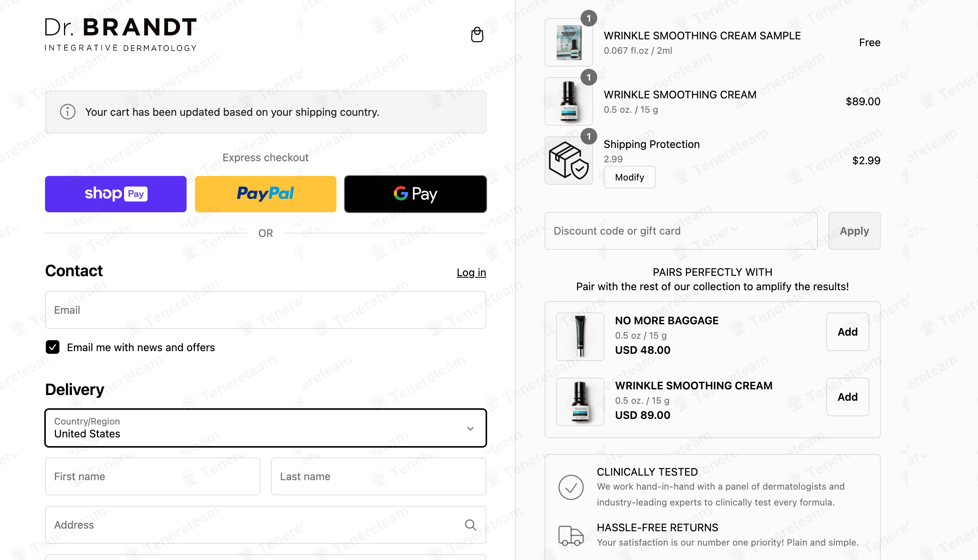Click the address search magnifier icon

click(x=470, y=524)
